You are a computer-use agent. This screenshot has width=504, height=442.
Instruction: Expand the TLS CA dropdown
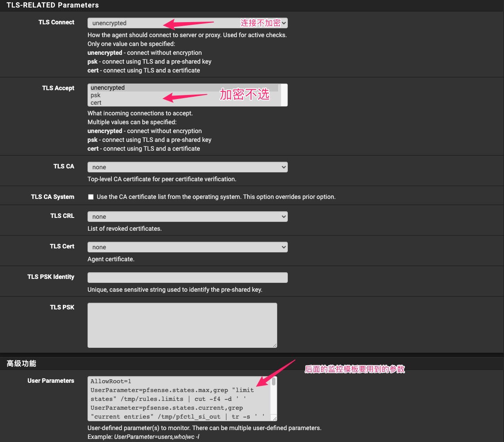(x=187, y=167)
